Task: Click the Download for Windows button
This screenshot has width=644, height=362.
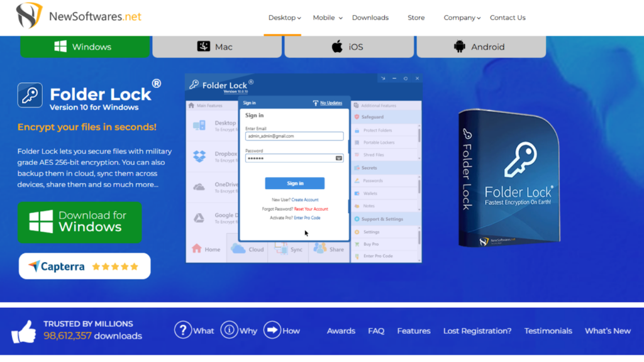Action: coord(80,222)
